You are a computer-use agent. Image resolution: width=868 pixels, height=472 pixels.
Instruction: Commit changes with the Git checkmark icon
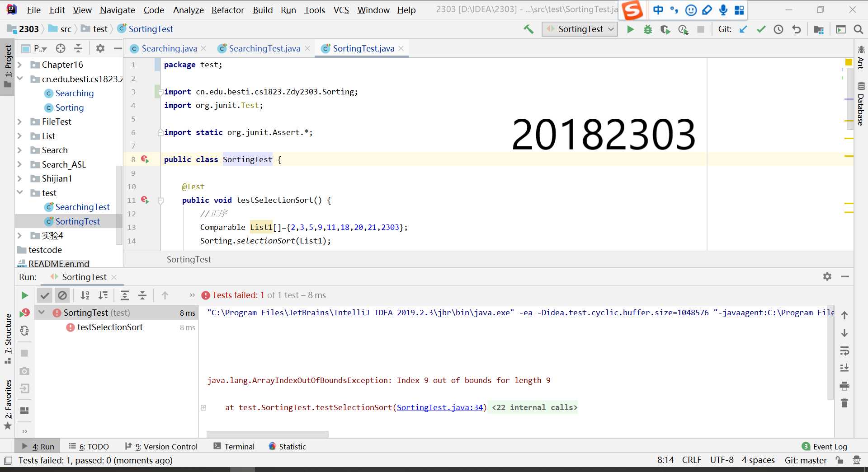(x=761, y=29)
